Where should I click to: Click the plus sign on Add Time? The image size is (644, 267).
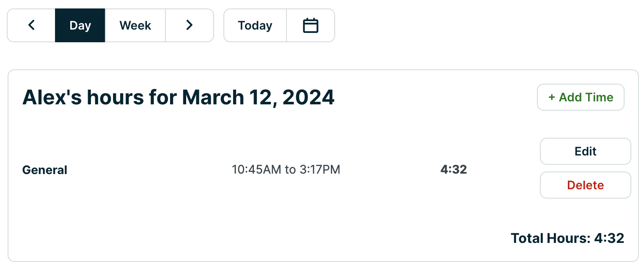(551, 98)
